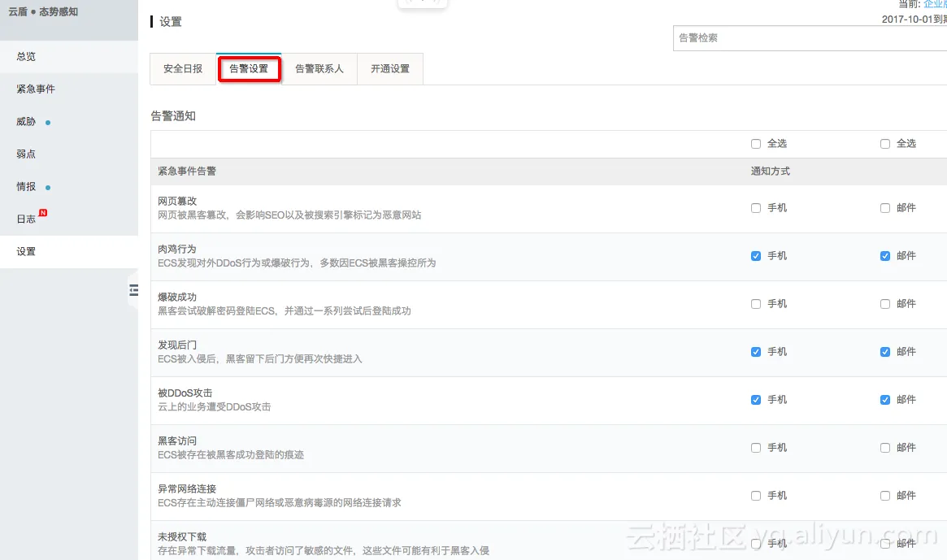This screenshot has width=947, height=560.
Task: Check the 全选 box for phone column
Action: (755, 144)
